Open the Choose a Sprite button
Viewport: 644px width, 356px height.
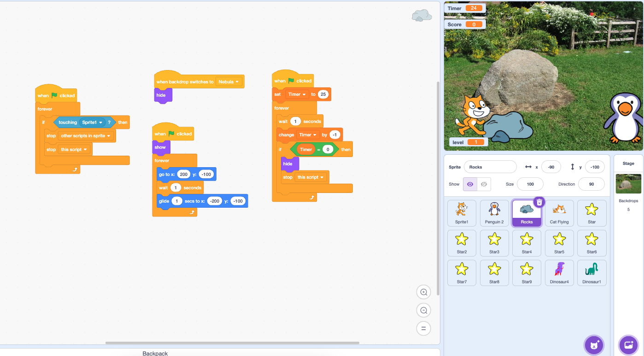[594, 344]
